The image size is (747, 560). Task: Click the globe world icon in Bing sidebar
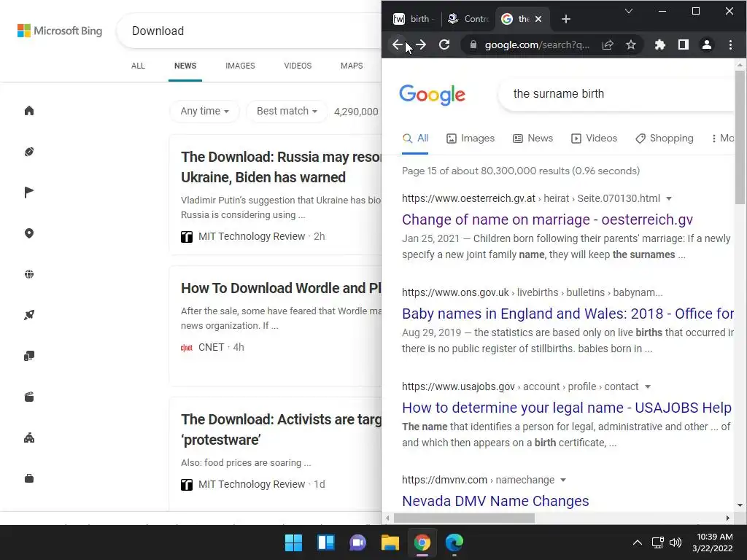click(x=29, y=274)
